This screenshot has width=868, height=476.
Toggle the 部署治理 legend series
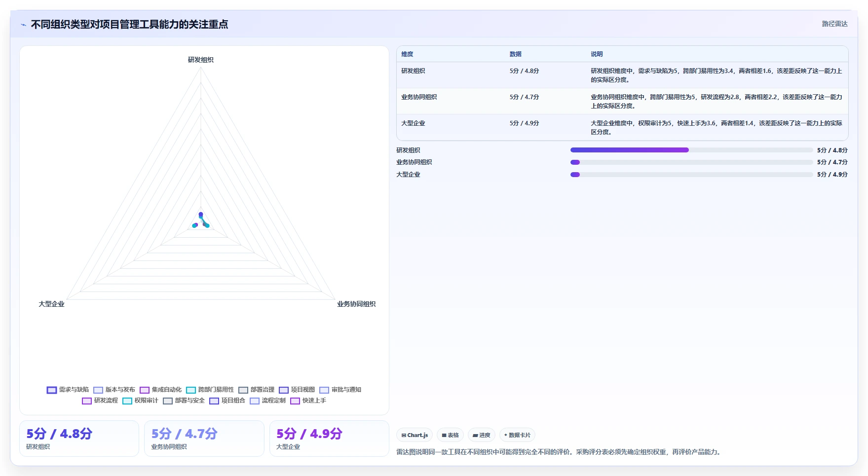[x=256, y=390]
